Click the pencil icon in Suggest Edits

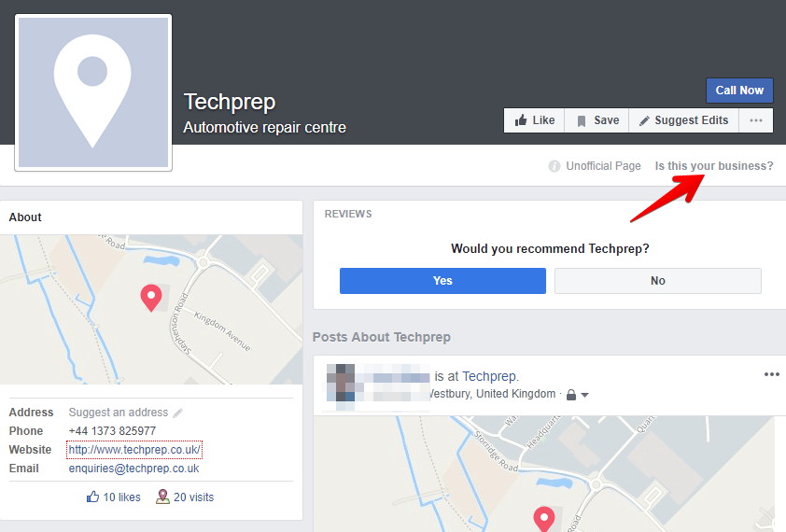[x=645, y=120]
